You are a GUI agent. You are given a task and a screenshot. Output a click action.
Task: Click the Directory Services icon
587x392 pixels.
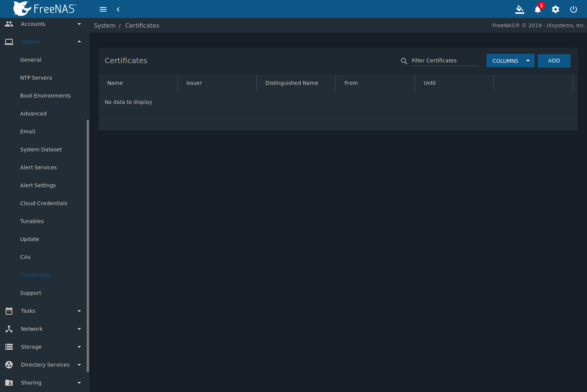(x=9, y=365)
